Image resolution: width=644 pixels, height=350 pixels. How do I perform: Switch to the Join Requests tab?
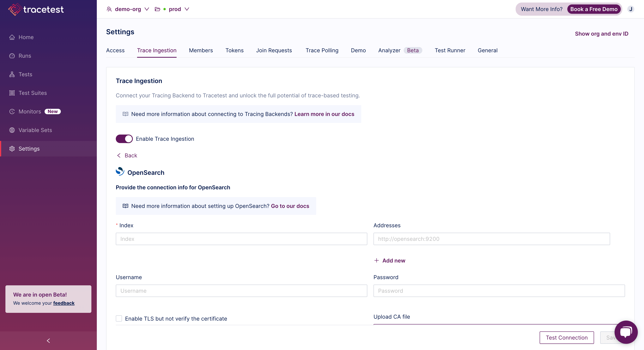pyautogui.click(x=274, y=51)
